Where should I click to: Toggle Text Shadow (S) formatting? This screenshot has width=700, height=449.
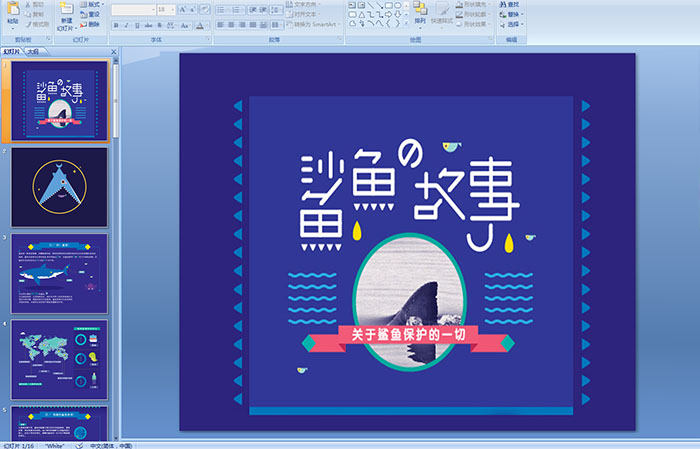(159, 25)
